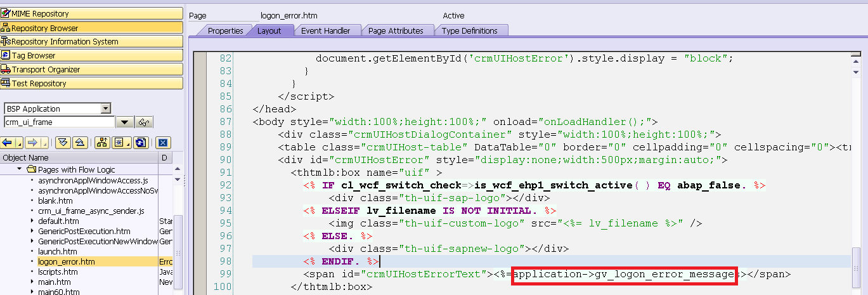Screen dimensions: 868x295
Task: Click the crm_ui_frame object name field
Action: [59, 122]
